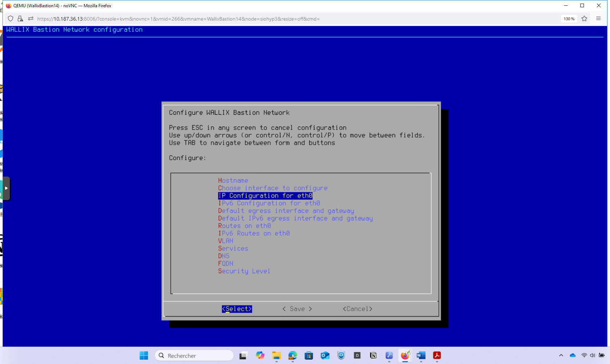610x364 pixels.
Task: Select Routes on eth0 entry
Action: [244, 226]
